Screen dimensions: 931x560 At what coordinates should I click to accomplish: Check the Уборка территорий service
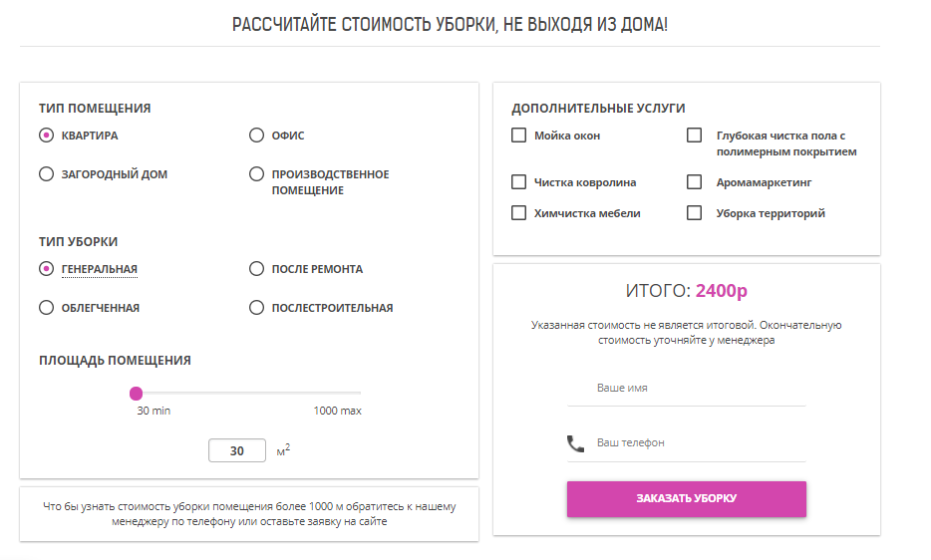click(x=694, y=213)
